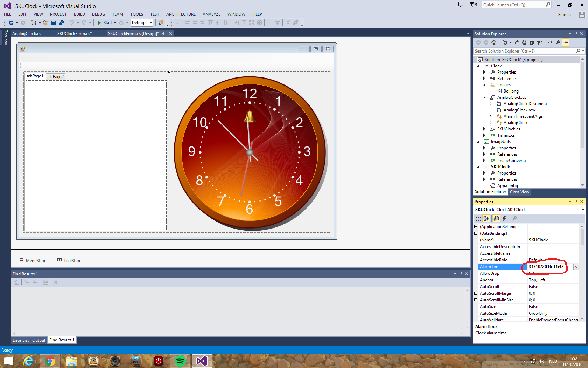Toggle Show All Files in Solution Explorer
Screen dimensions: 588x368
(540, 42)
